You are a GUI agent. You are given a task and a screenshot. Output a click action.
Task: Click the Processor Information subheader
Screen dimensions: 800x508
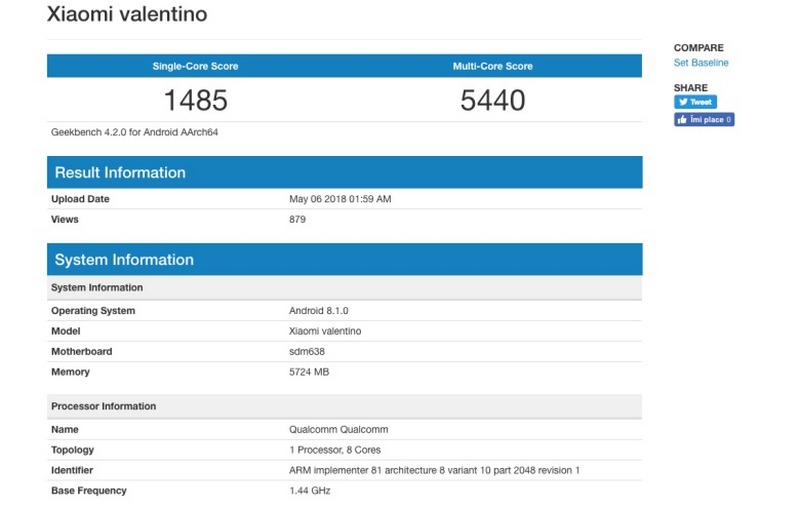click(x=344, y=406)
